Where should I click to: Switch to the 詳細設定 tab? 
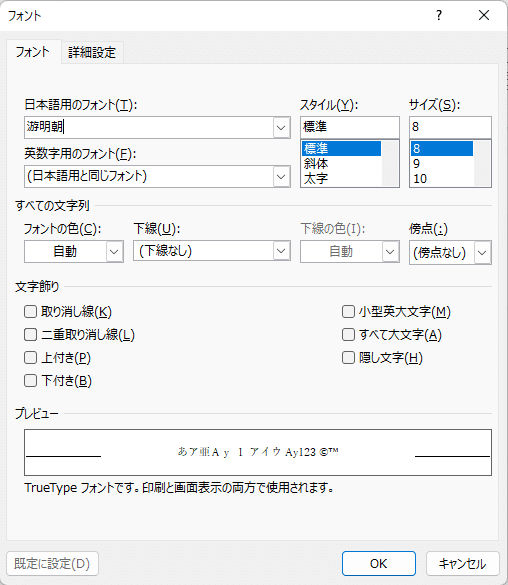coord(92,53)
